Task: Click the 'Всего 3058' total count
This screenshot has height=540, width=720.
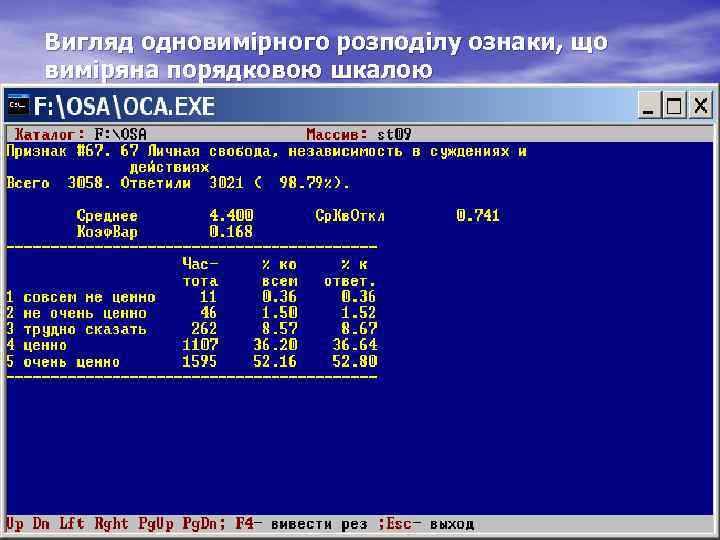Action: [x=58, y=183]
